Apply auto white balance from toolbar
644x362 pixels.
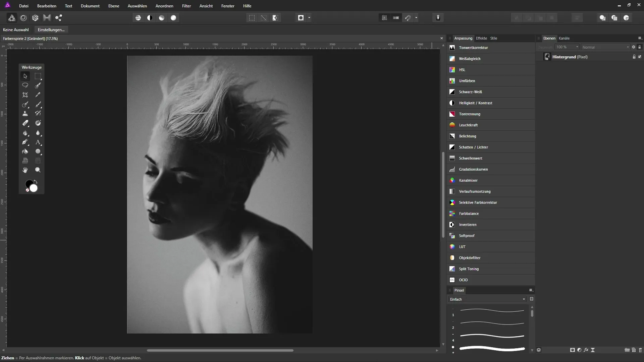click(173, 18)
